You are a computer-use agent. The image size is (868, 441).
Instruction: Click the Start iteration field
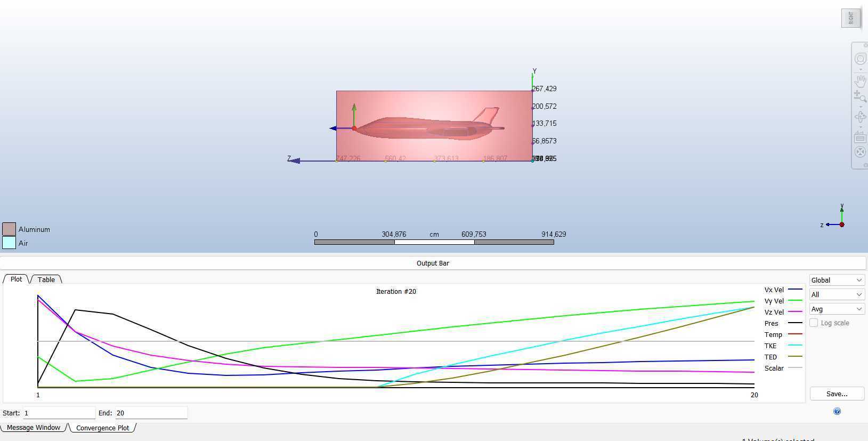(x=59, y=413)
